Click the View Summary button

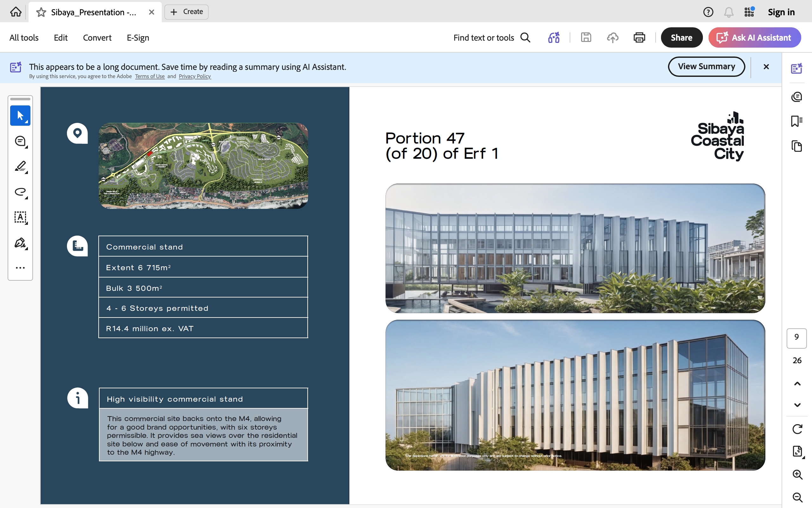706,67
